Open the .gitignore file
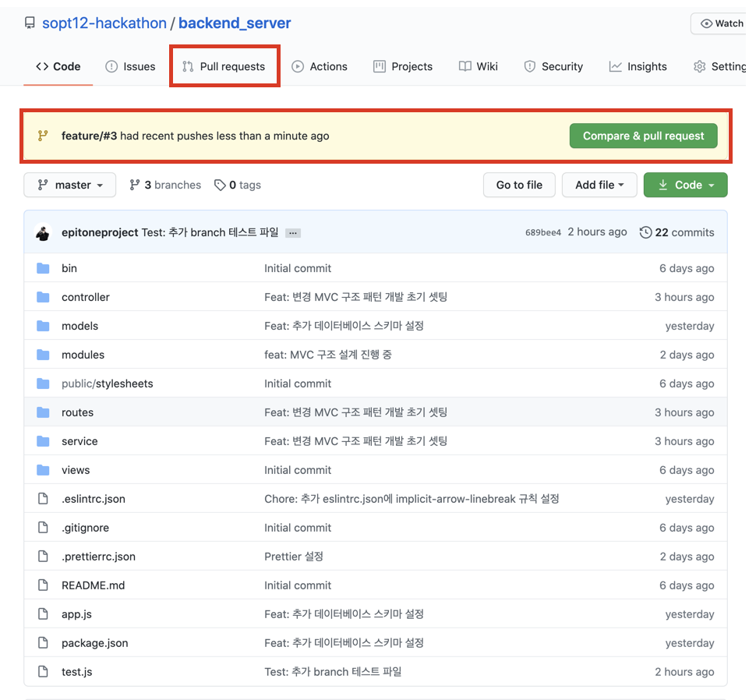The height and width of the screenshot is (700, 756). coord(85,528)
